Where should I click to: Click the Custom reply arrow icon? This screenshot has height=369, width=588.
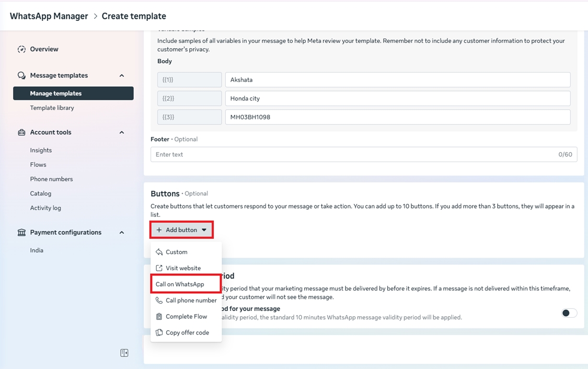(x=159, y=252)
